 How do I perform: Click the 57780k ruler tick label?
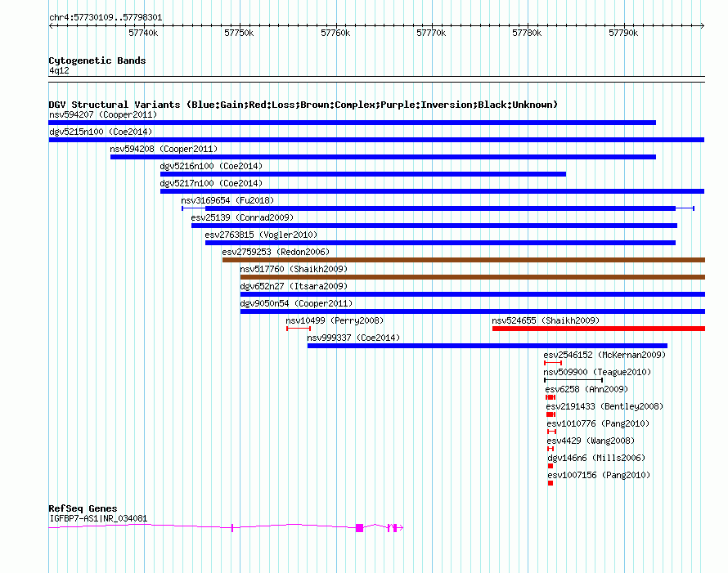(527, 33)
